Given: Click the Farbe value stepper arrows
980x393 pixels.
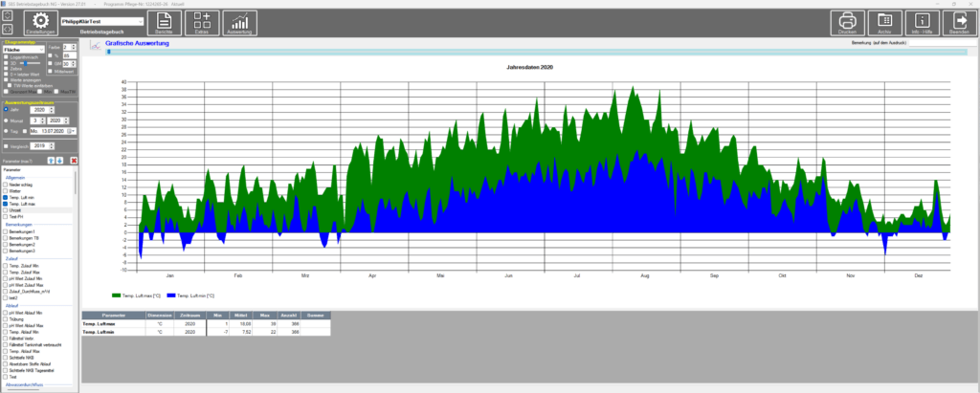Looking at the screenshot, I should pyautogui.click(x=73, y=47).
